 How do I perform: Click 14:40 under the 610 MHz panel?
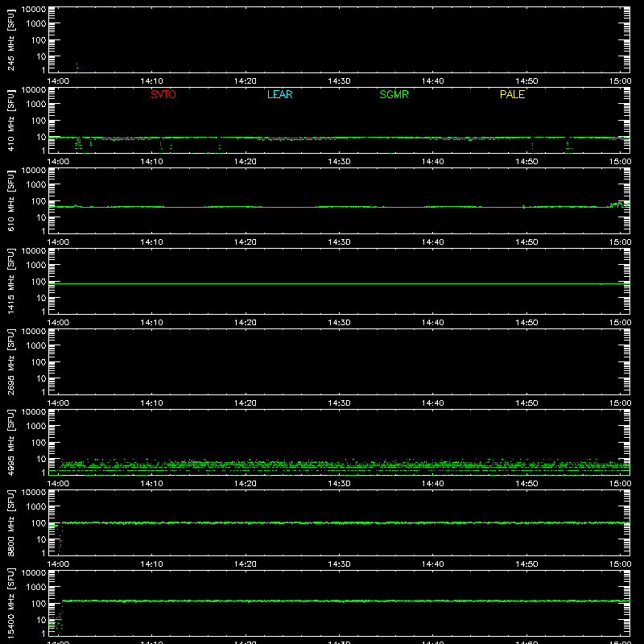coord(432,242)
